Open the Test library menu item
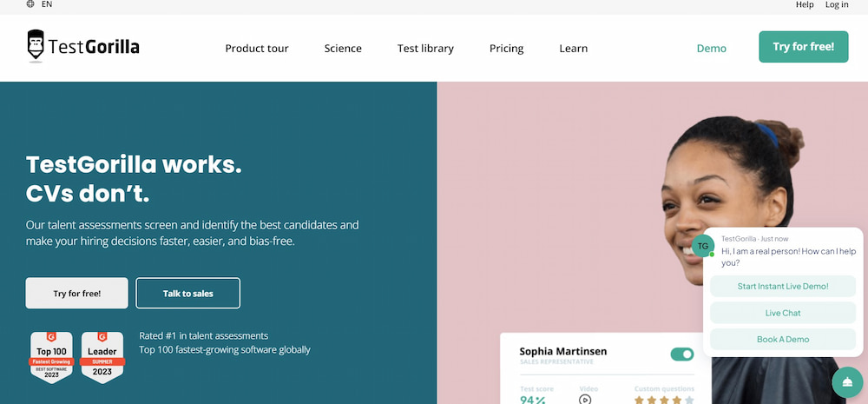This screenshot has width=868, height=404. pyautogui.click(x=425, y=48)
